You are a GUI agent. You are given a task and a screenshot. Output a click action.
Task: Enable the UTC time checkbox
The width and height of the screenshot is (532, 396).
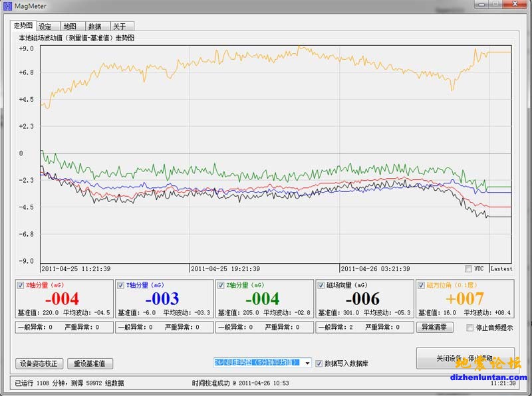469,268
